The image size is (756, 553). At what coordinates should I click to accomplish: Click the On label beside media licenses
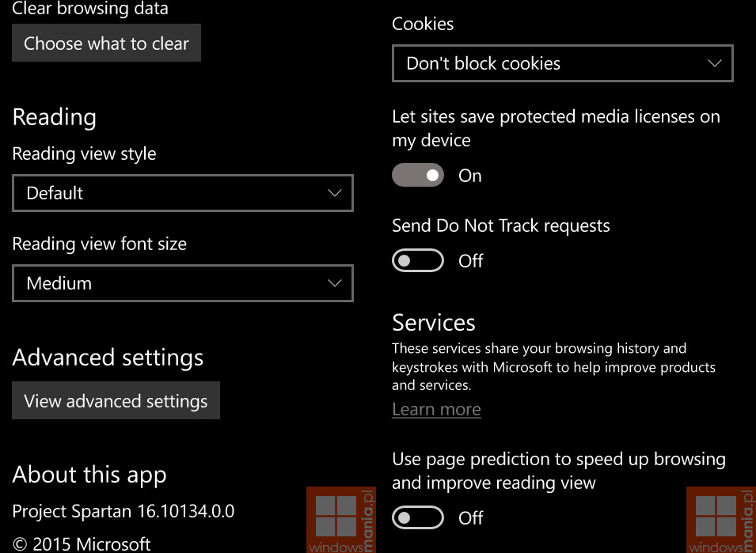470,176
